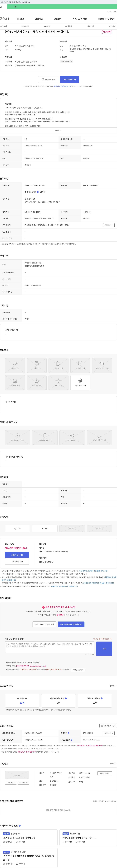This screenshot has width=117, height=868.
Task: Select the 기숙사 welfare icon
Action: click(x=37, y=365)
